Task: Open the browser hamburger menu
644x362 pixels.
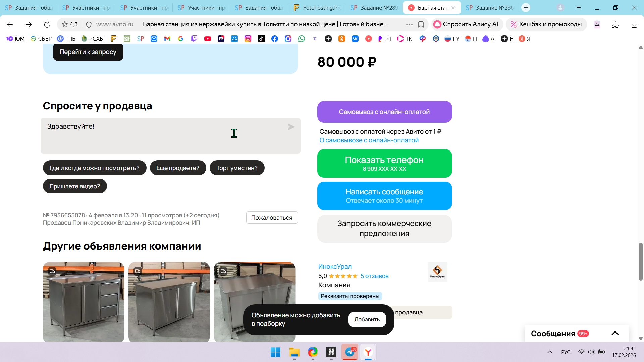Action: [579, 7]
